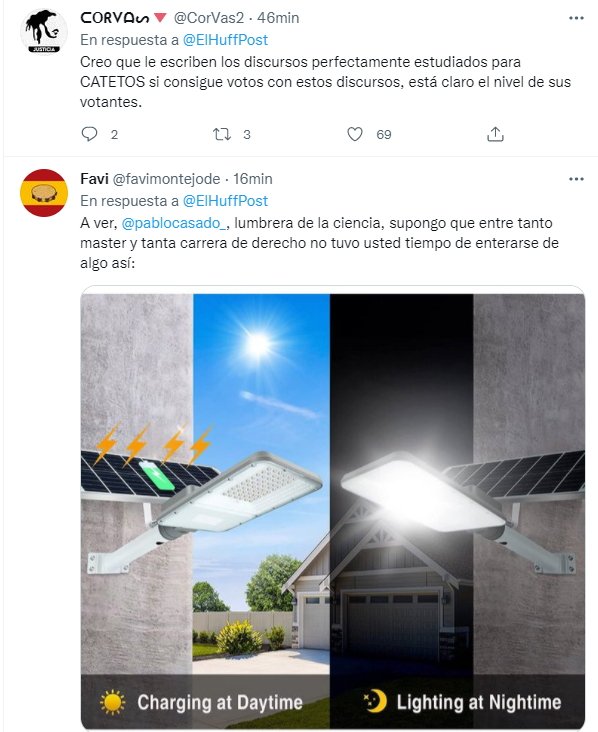Click the @ElHuffPost link in CorVas2's reply
The width and height of the screenshot is (598, 732).
click(x=225, y=40)
